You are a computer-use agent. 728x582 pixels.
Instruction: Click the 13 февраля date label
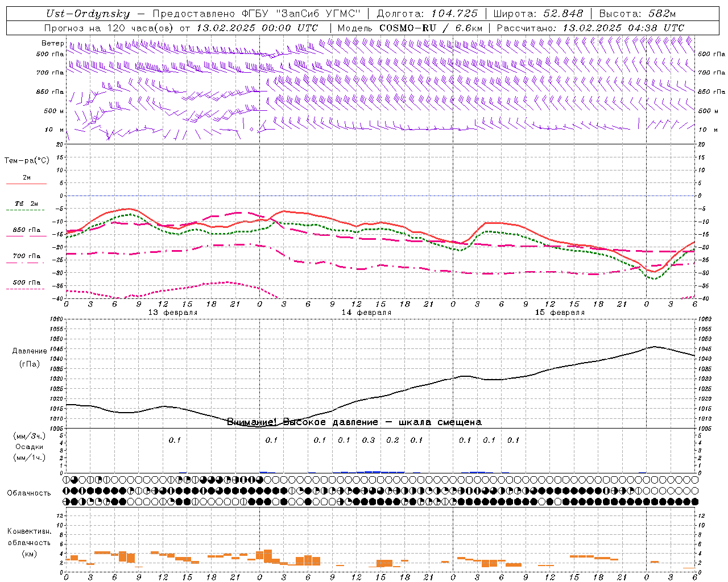click(x=173, y=313)
